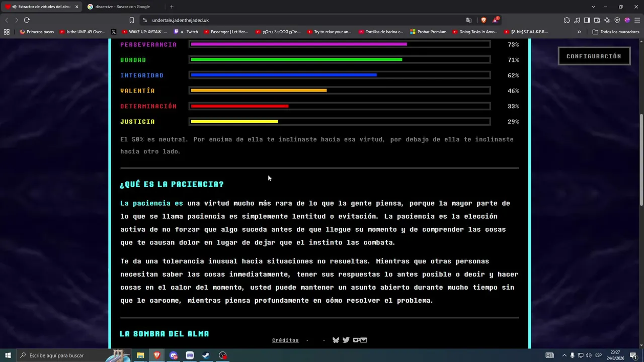Go back to previous page

7,20
